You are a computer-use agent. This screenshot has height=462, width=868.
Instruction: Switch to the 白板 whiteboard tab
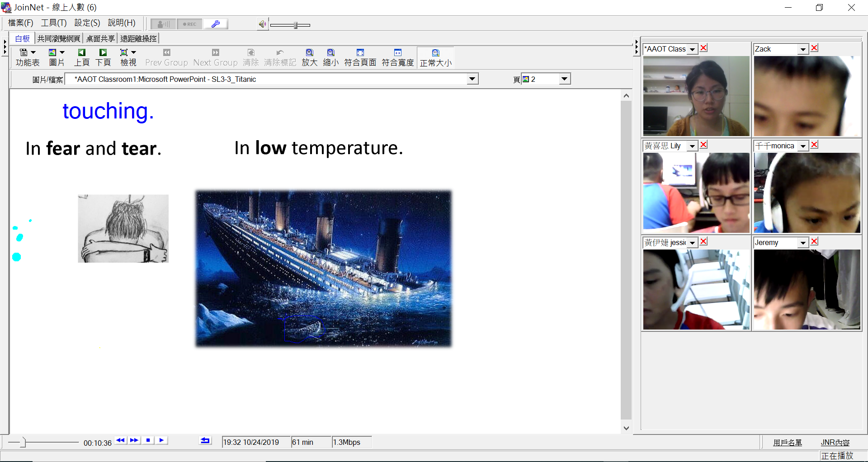coord(23,38)
